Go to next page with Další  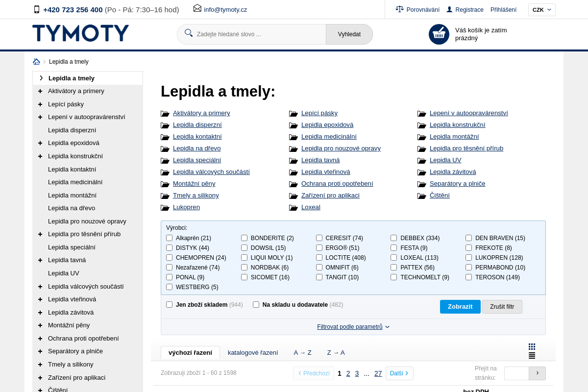click(399, 373)
